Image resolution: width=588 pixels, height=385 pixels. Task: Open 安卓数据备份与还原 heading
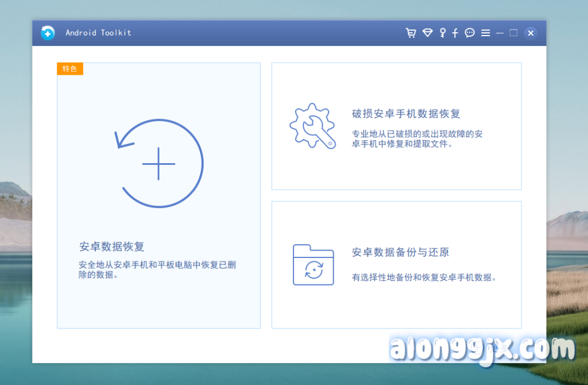click(x=400, y=252)
